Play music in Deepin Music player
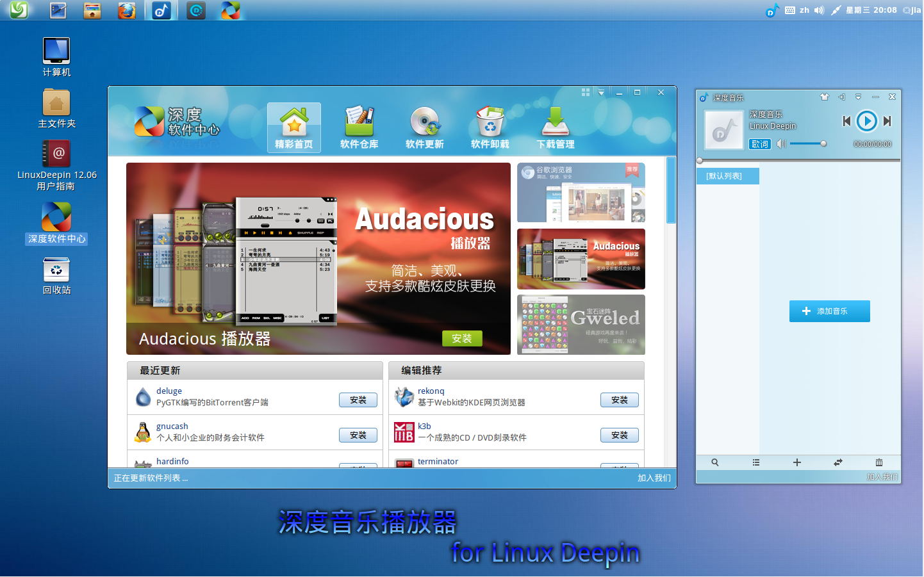924x577 pixels. (x=866, y=121)
